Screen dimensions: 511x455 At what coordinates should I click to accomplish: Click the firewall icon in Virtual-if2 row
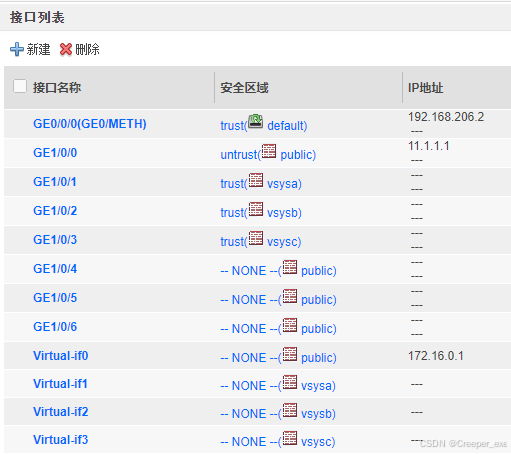click(x=290, y=410)
